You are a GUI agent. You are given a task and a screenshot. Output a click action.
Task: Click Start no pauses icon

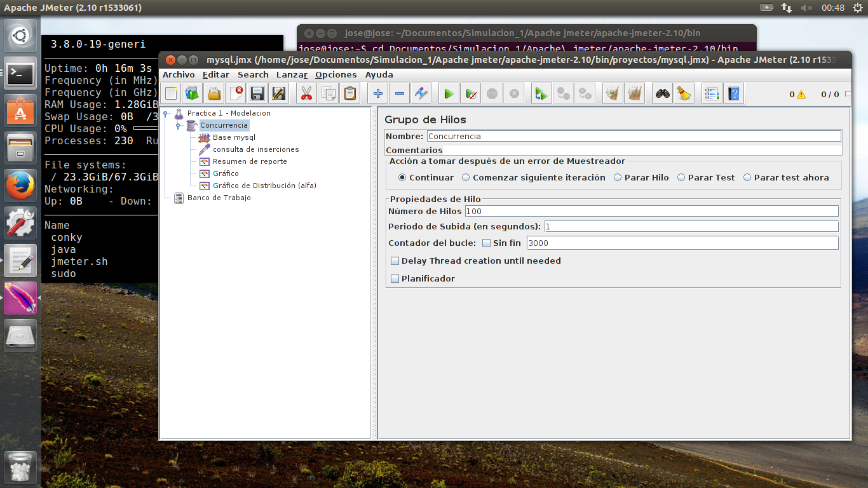470,94
